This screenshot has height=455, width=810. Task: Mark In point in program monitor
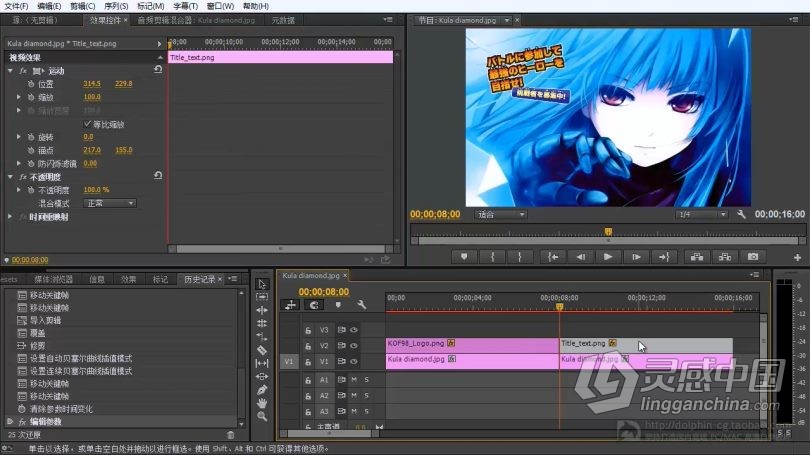click(492, 257)
